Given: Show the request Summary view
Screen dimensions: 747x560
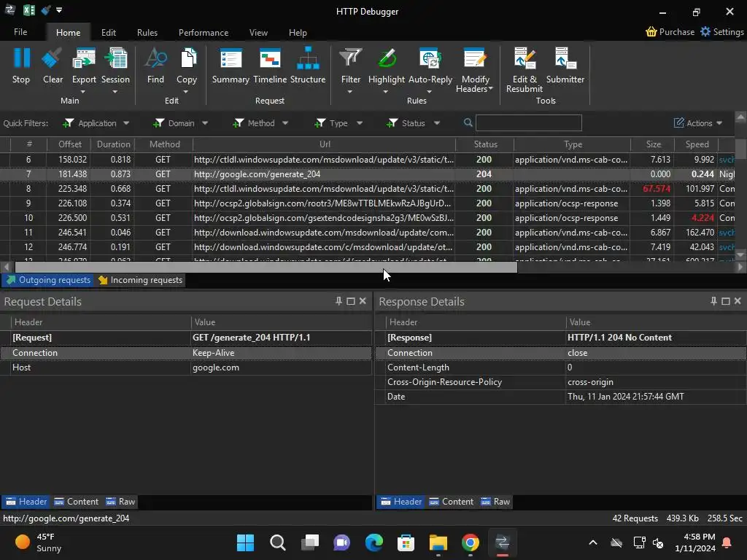Looking at the screenshot, I should 231,66.
